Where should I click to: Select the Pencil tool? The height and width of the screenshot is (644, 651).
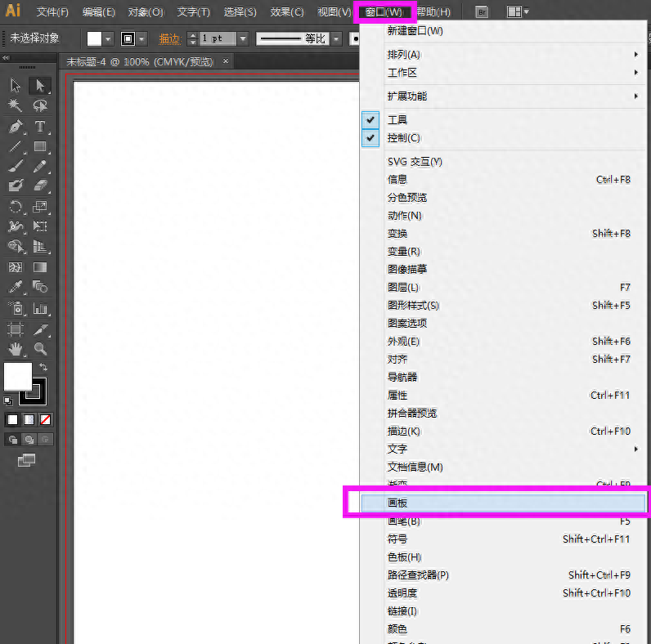click(40, 166)
